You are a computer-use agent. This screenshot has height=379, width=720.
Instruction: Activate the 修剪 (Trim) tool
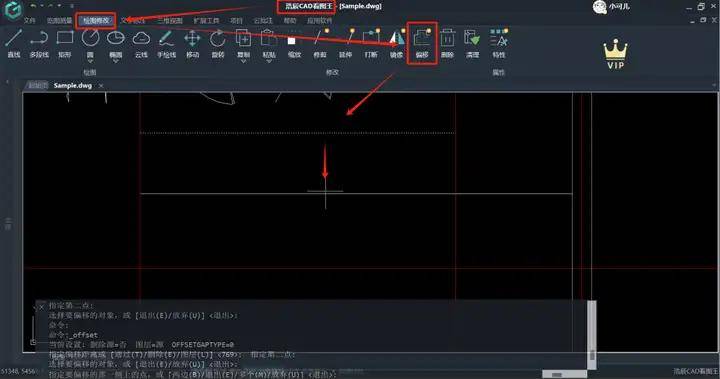click(x=320, y=43)
